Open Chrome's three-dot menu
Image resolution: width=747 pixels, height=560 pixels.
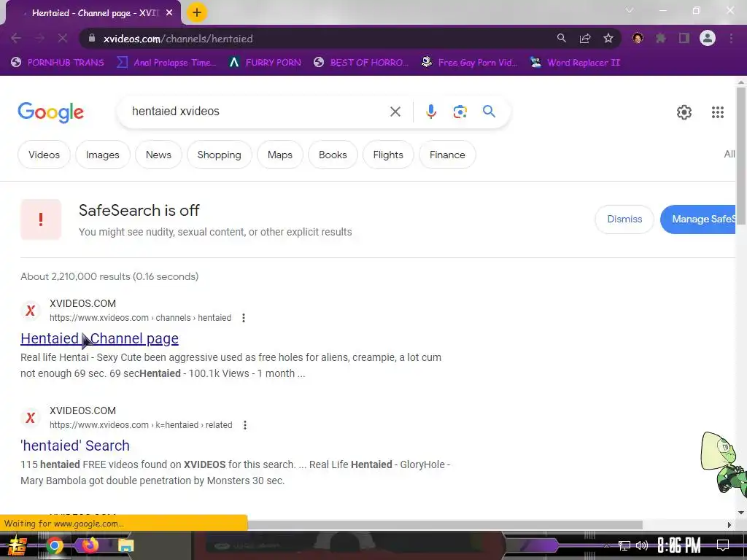(731, 38)
